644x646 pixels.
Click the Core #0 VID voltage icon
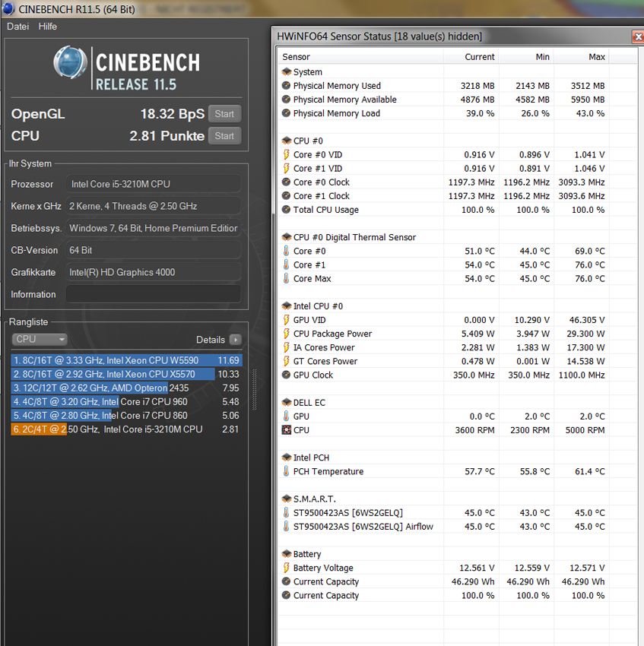[286, 154]
